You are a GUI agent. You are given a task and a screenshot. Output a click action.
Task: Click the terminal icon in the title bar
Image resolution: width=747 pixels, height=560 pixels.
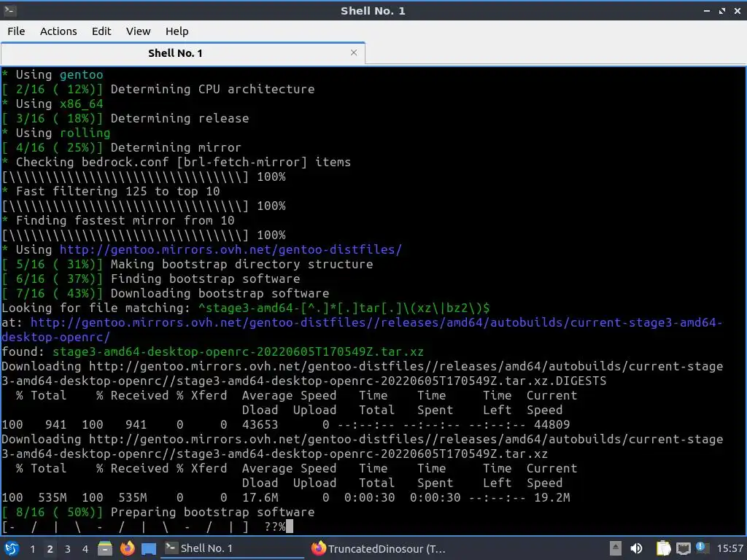click(9, 10)
